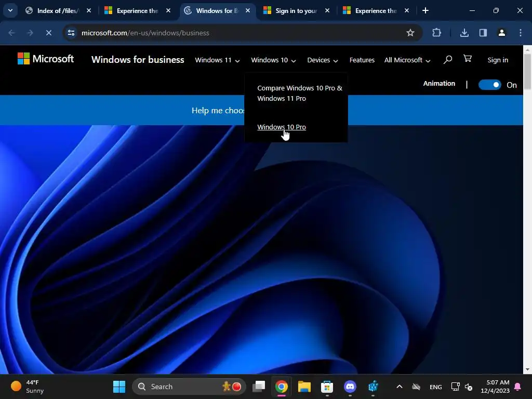The image size is (532, 399).
Task: Open the clock showing 5:07 AM 12/4/2023
Action: pos(495,387)
